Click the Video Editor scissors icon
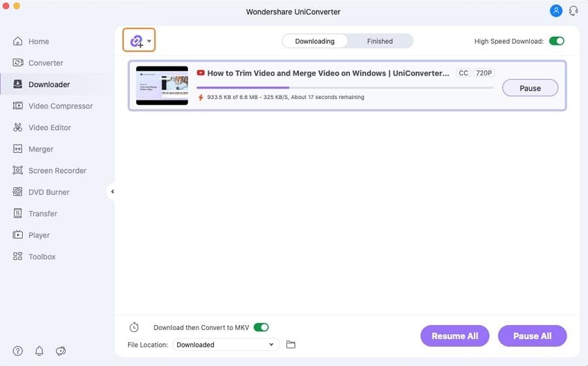This screenshot has width=588, height=366. (17, 127)
